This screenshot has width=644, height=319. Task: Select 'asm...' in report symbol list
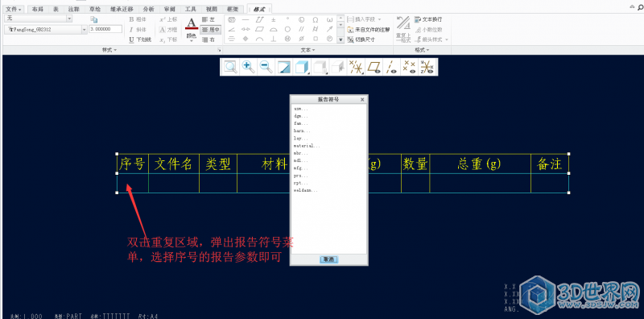point(300,109)
